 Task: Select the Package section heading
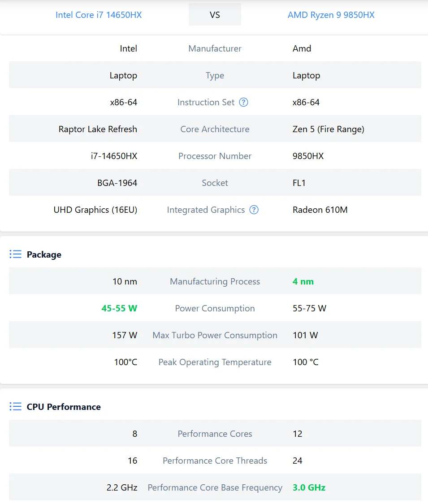[x=44, y=254]
